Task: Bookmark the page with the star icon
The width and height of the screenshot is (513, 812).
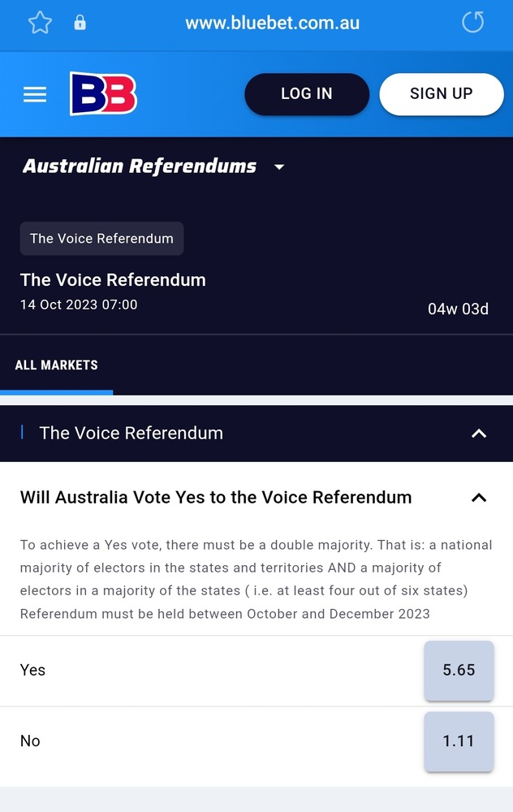Action: [40, 23]
